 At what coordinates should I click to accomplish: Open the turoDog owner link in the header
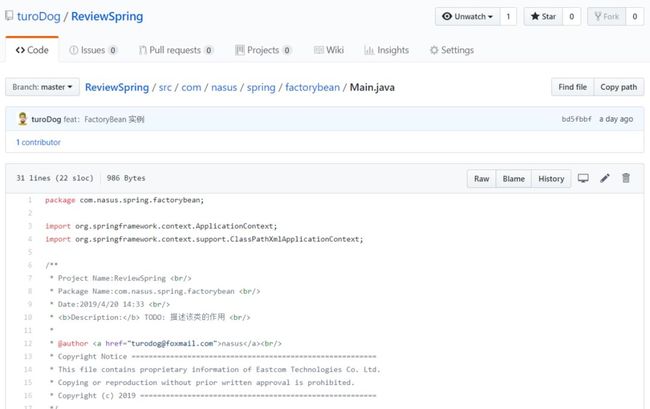pos(39,17)
